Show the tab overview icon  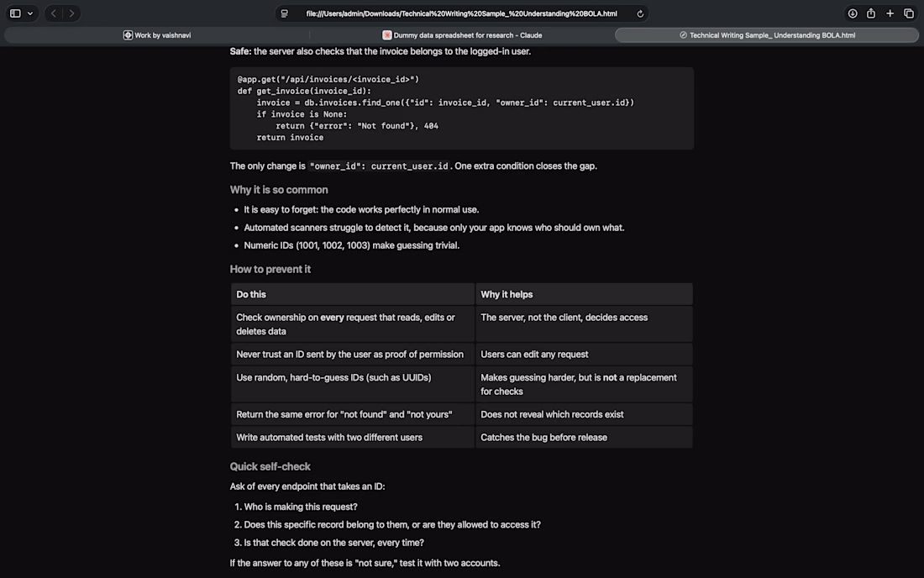[909, 13]
